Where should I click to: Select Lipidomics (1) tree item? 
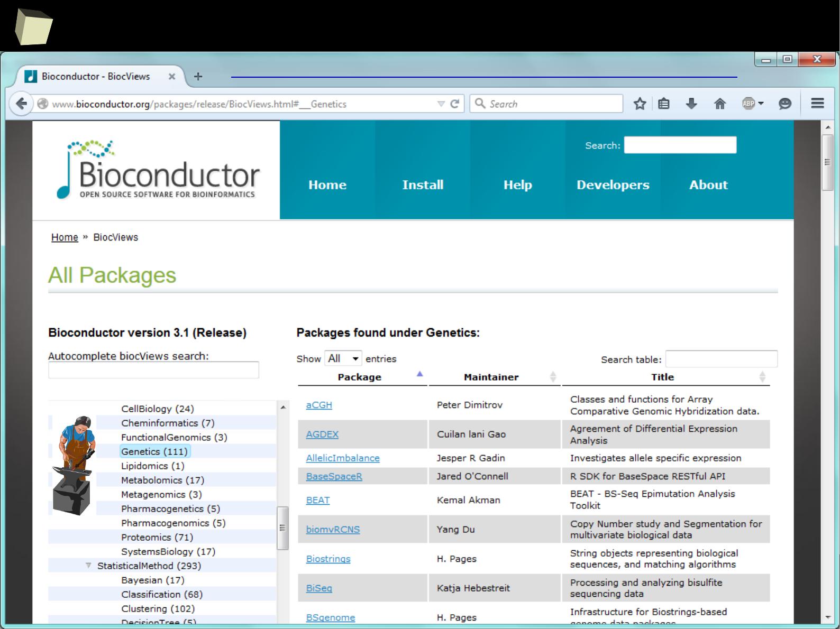pos(153,466)
